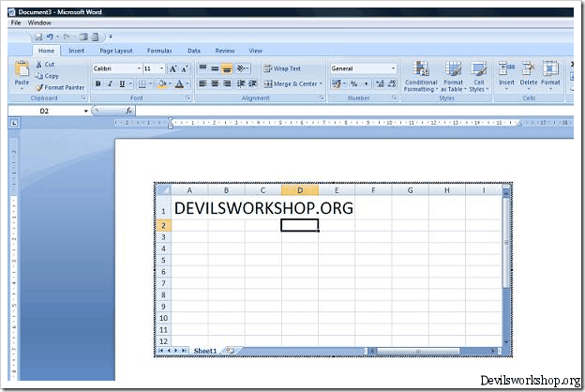The width and height of the screenshot is (585, 392).
Task: Click Increase Decimal icon
Action: (x=380, y=83)
